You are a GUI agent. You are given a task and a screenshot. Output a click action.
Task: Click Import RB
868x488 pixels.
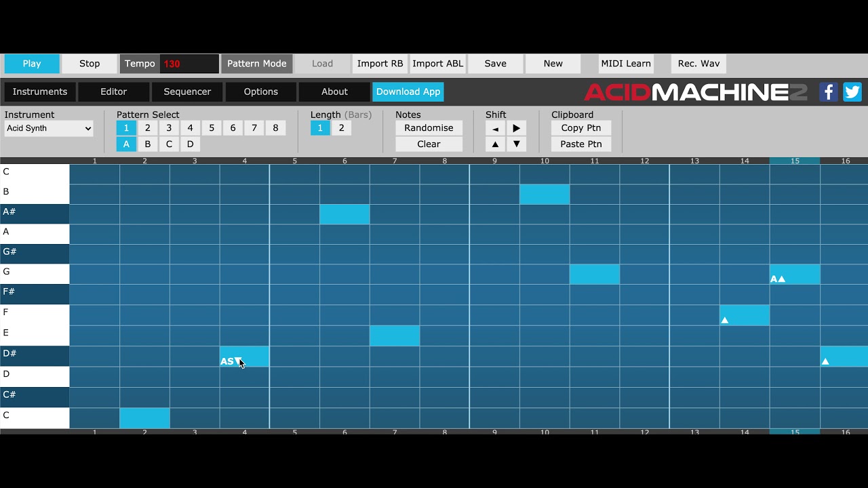pyautogui.click(x=380, y=64)
